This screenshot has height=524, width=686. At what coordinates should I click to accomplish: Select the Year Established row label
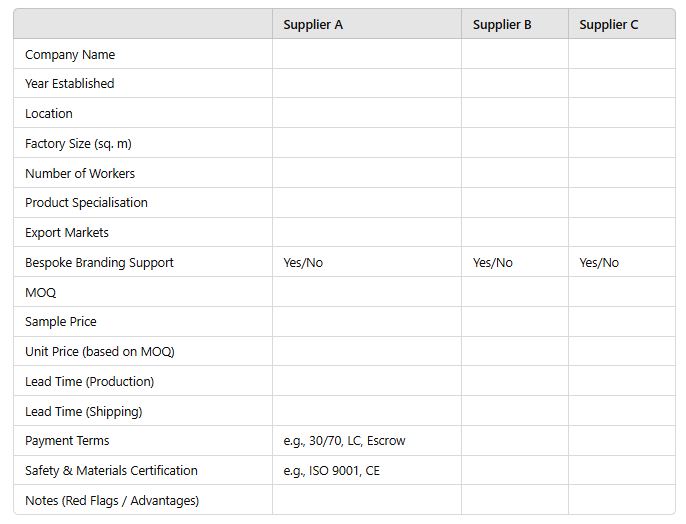pos(70,84)
